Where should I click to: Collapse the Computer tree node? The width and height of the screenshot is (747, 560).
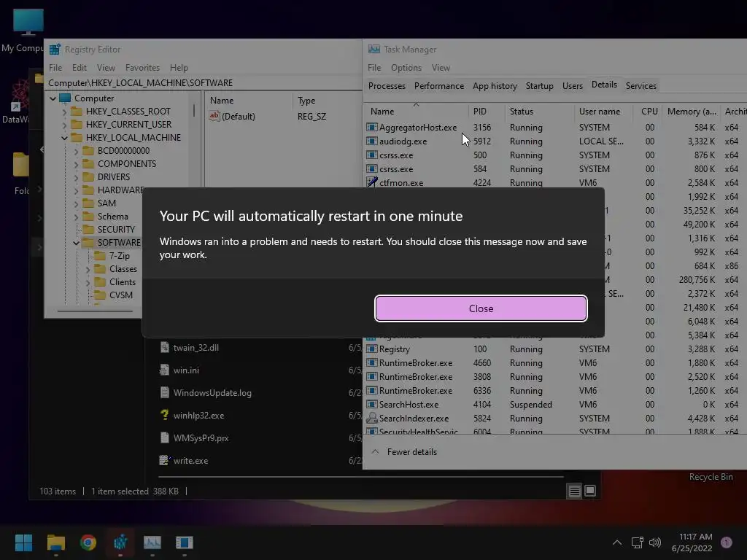(53, 98)
